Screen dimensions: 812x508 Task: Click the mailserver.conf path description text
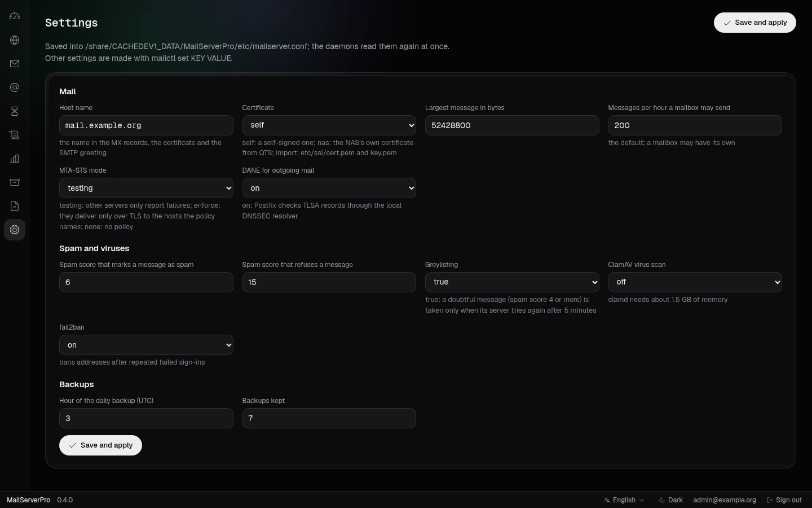pos(247,46)
